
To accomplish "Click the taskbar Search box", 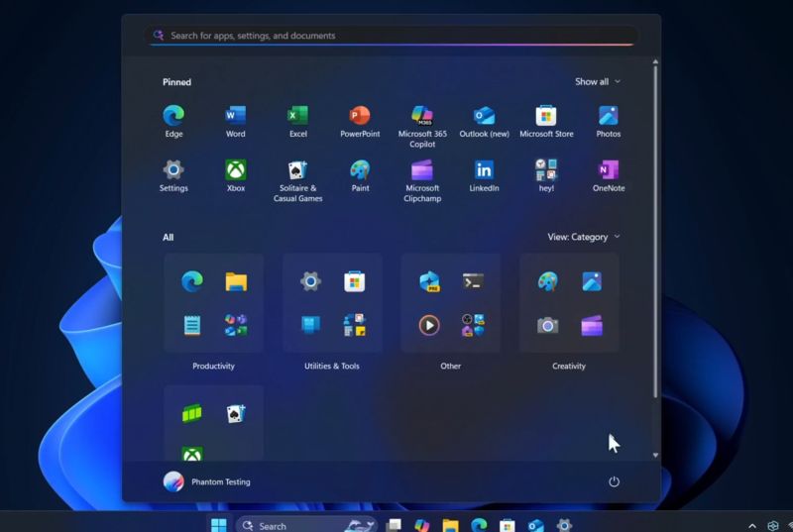I will (x=306, y=525).
